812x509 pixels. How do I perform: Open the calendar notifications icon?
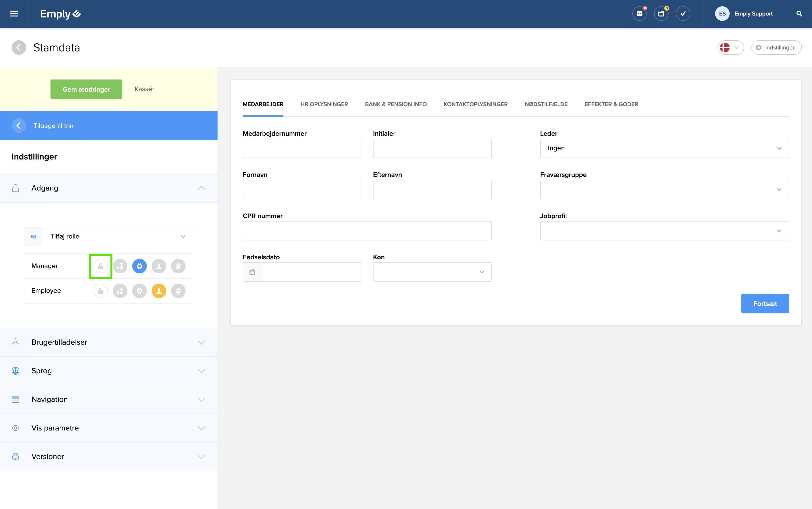pyautogui.click(x=661, y=14)
